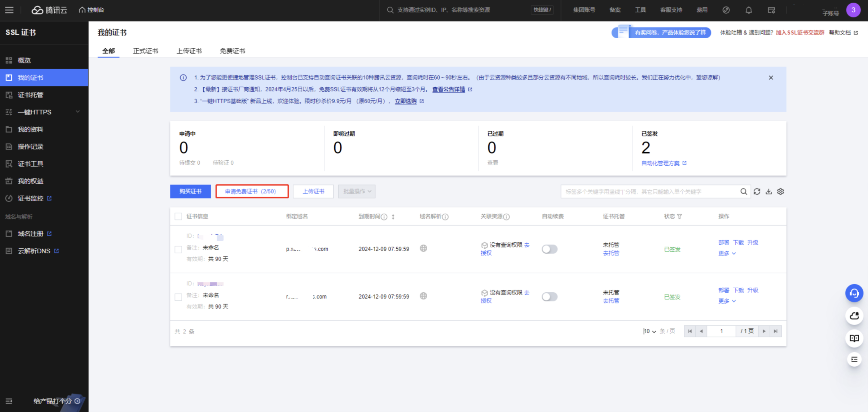Tick the select-all checkbox in table header

178,216
